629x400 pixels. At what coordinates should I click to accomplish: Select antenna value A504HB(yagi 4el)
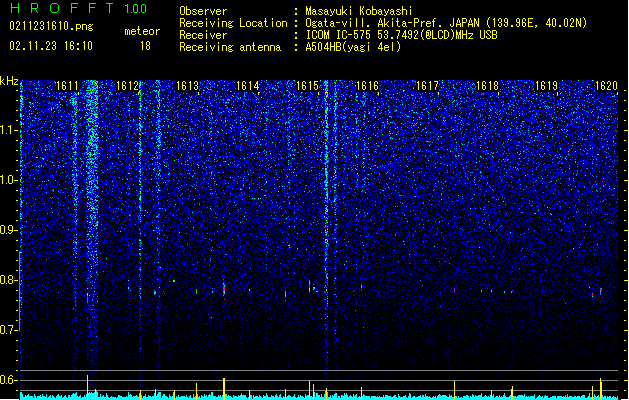(353, 47)
